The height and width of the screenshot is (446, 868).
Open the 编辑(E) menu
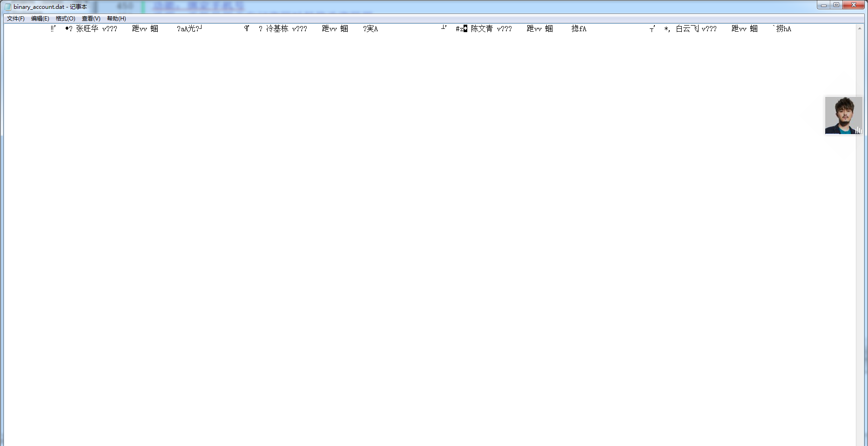(x=40, y=19)
